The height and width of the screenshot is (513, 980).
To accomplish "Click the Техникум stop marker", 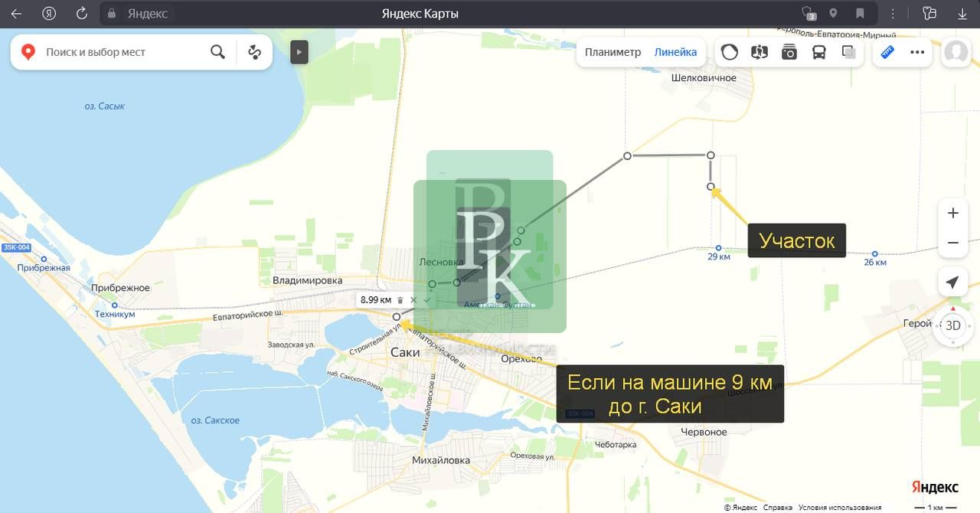I will (115, 306).
